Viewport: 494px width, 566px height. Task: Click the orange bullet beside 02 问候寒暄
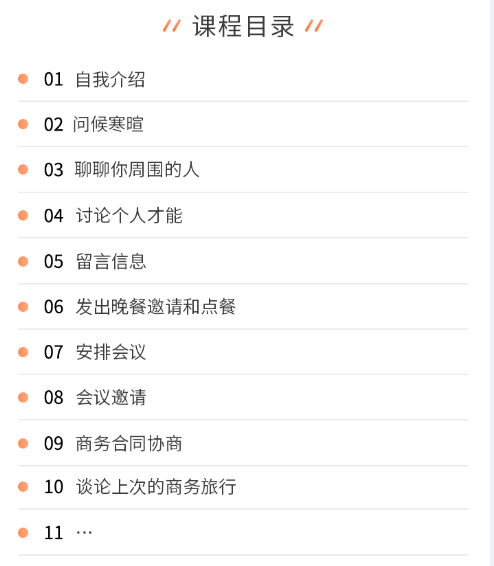[x=23, y=124]
